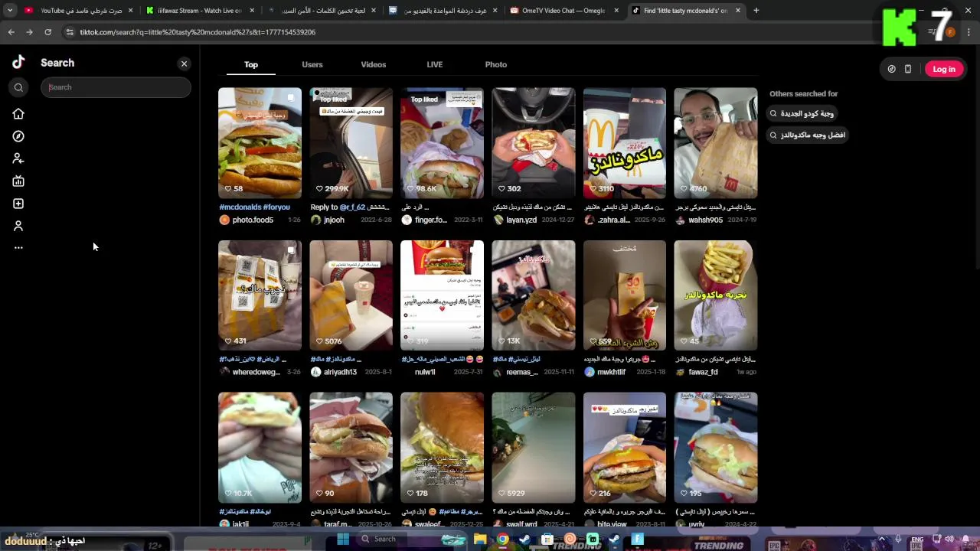Open alriyadh13 video with 5076 likes
The width and height of the screenshot is (980, 551).
click(x=351, y=295)
